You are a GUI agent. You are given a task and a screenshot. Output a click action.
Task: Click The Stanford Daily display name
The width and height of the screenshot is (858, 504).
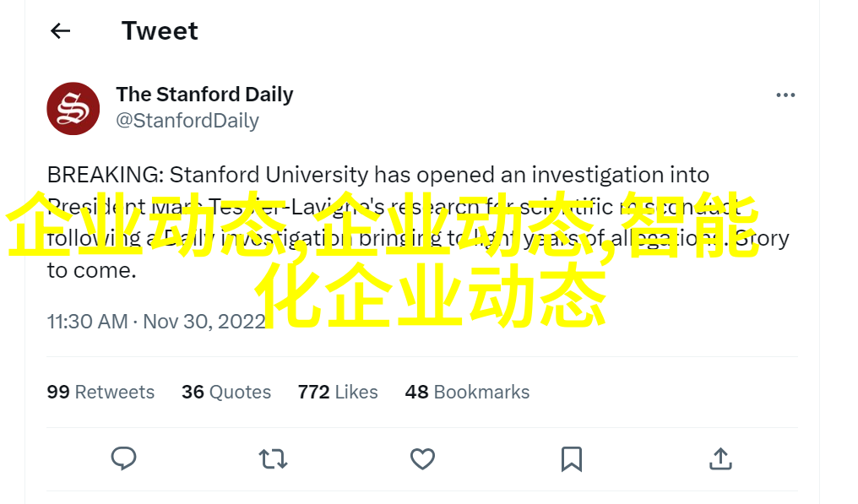pyautogui.click(x=204, y=95)
